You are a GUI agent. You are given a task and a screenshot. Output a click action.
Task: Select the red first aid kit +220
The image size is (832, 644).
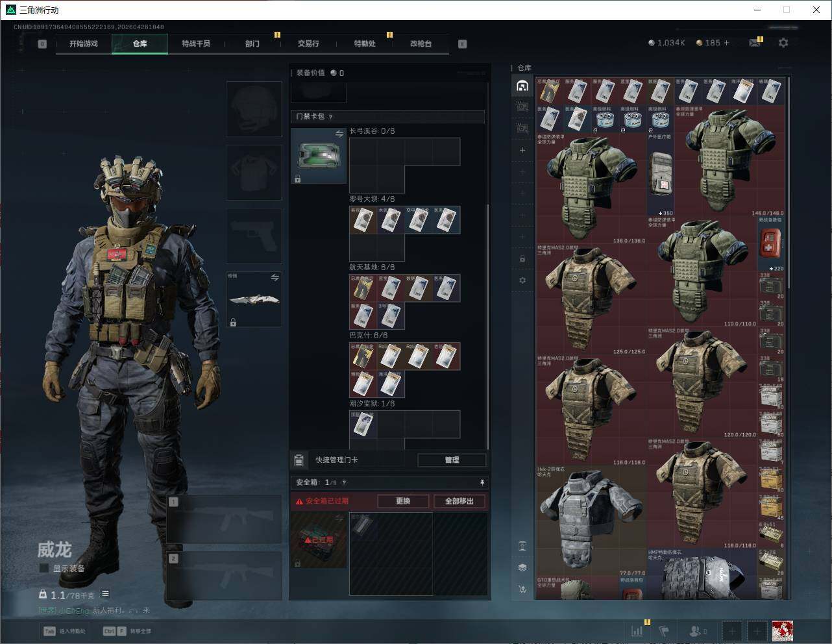click(x=771, y=244)
